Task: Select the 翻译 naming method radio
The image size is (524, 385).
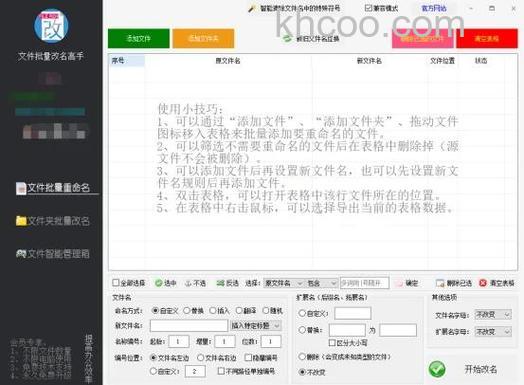Action: [239, 310]
